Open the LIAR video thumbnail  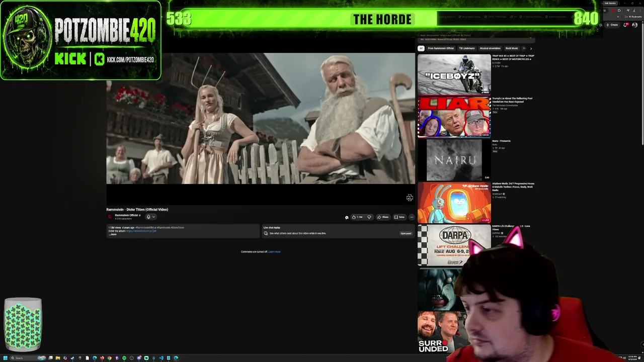[454, 117]
